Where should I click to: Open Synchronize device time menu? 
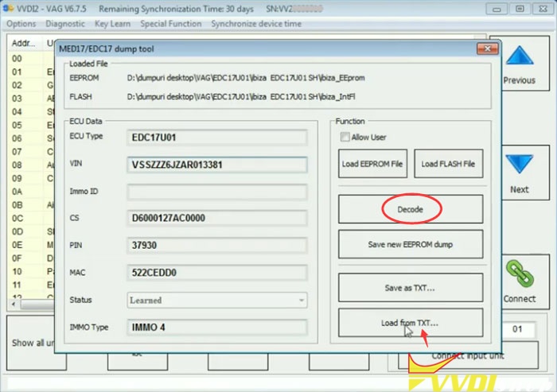[x=256, y=24]
